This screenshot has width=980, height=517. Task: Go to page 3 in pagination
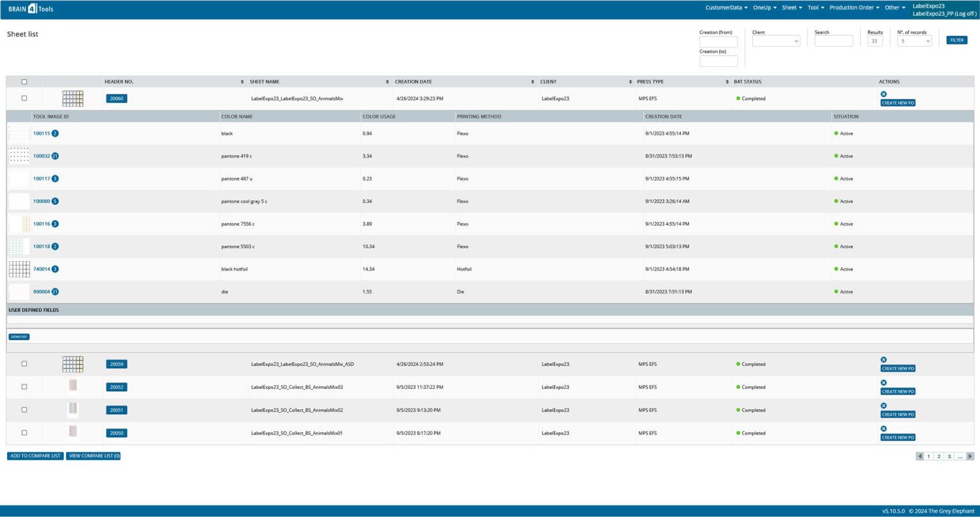[x=949, y=456]
